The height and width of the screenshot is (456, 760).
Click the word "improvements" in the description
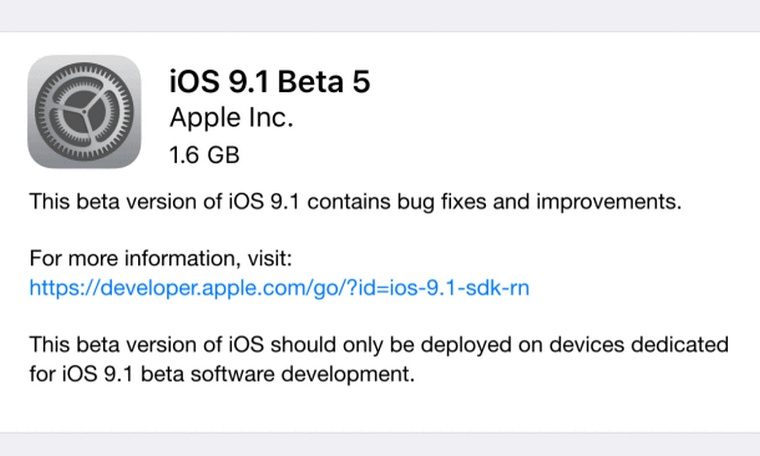(x=618, y=202)
